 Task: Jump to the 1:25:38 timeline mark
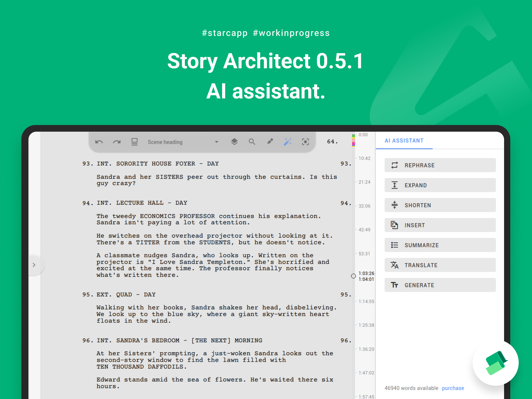click(x=366, y=325)
